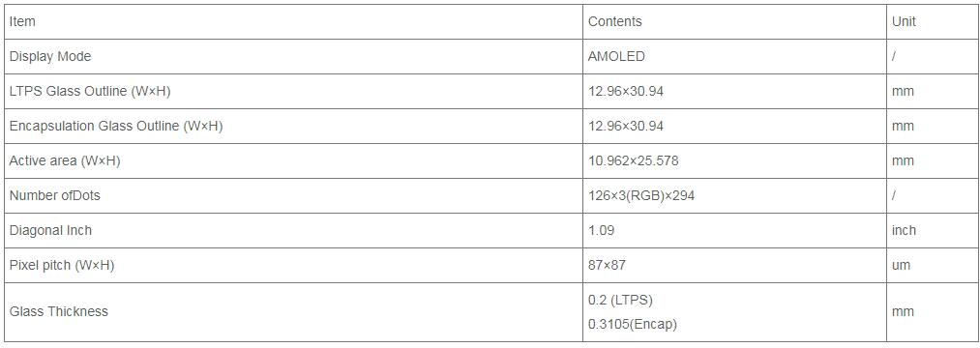Click the diagonal value 1.09

[x=601, y=230]
